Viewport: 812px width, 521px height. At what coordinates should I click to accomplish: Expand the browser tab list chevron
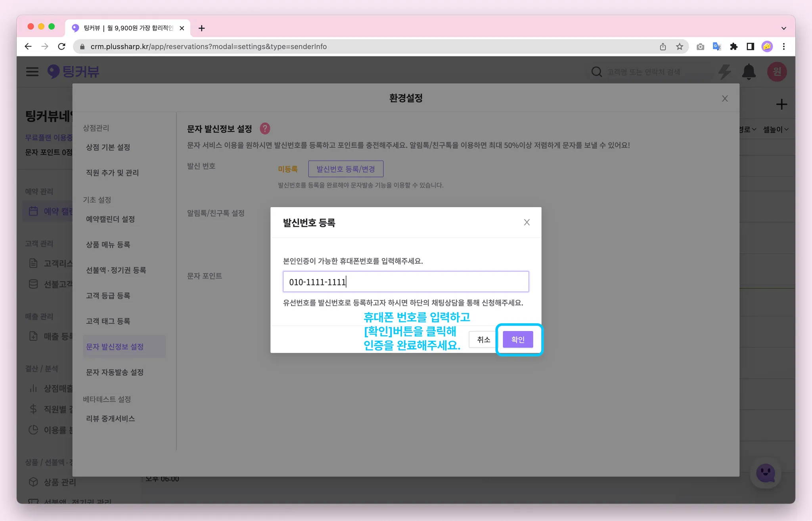pos(783,28)
